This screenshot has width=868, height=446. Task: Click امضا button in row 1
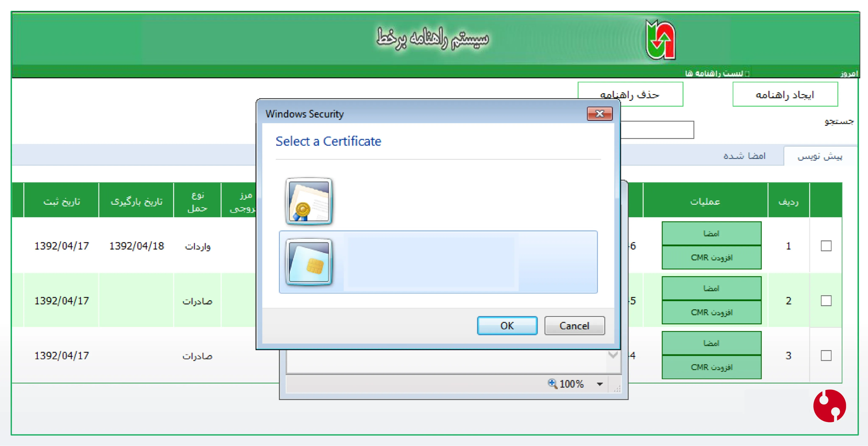pos(711,233)
